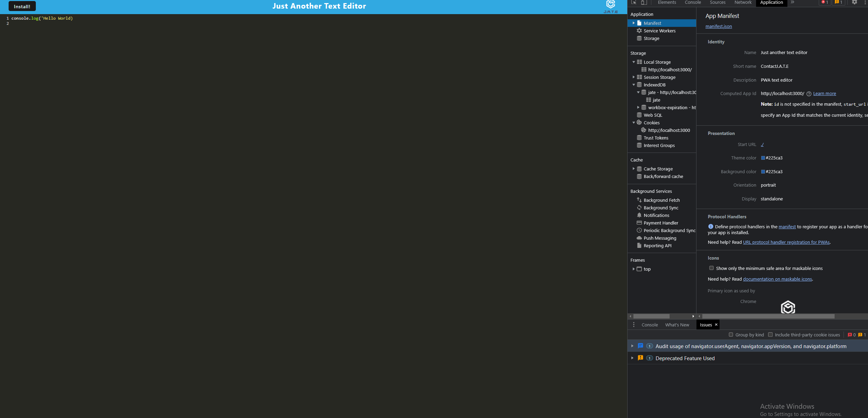This screenshot has height=418, width=868.
Task: Switch to the Console tab in top bar
Action: 693,2
